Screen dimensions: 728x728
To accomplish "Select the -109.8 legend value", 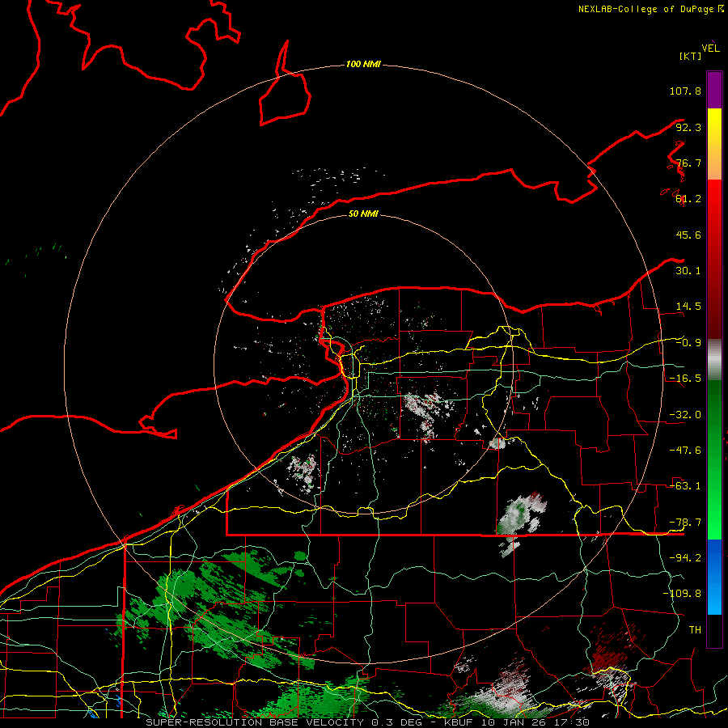I will click(x=682, y=594).
